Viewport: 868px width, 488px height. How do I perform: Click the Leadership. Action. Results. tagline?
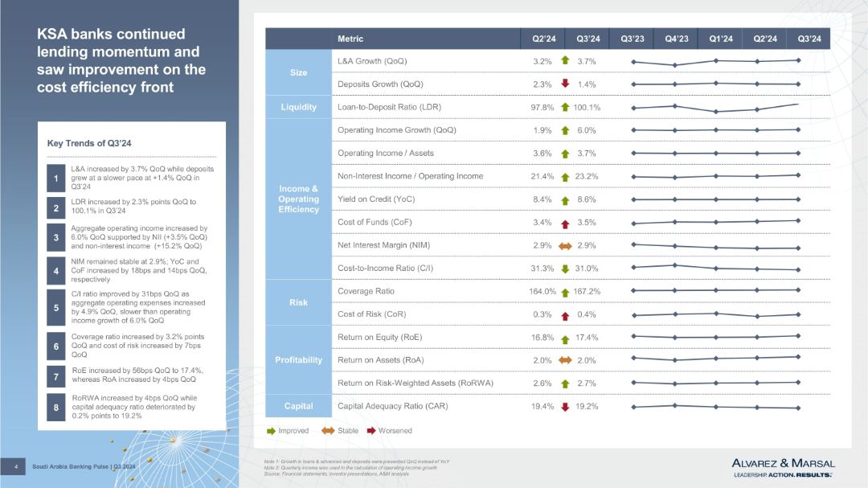click(x=782, y=475)
